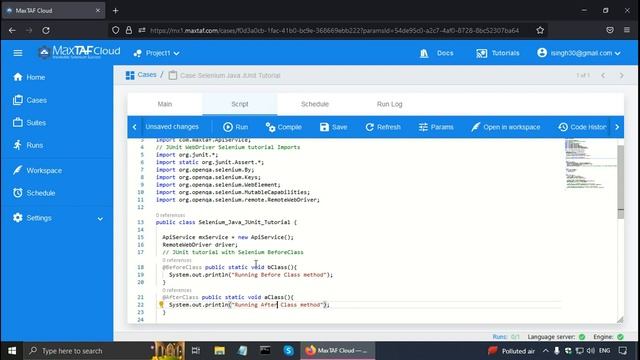Click the Windows taskbar search box

[87, 351]
